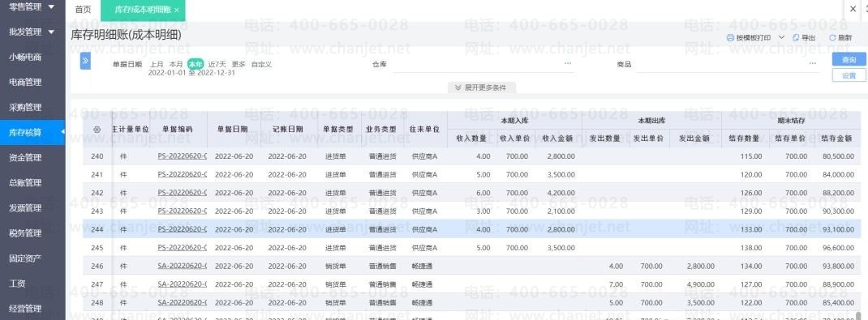Open 电商管理 in the sidebar

click(25, 82)
